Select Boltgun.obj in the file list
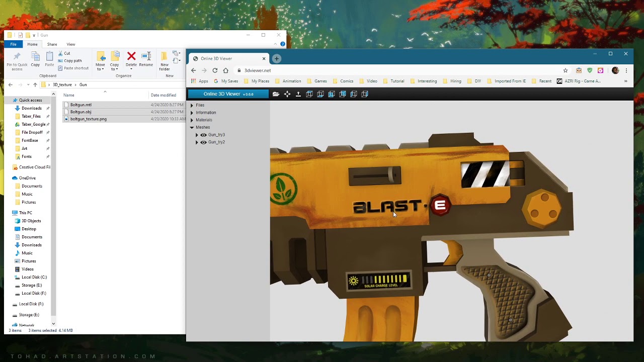The image size is (644, 362). 81,112
